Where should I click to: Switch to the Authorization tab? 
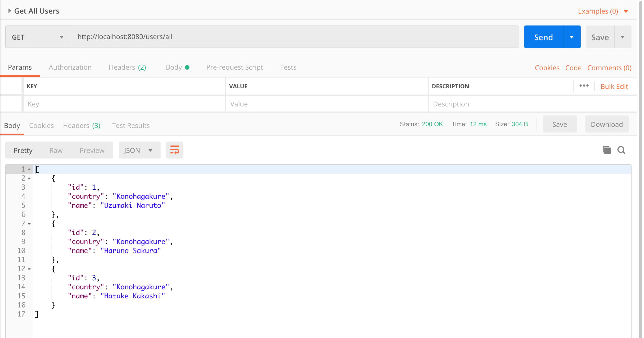pos(70,67)
